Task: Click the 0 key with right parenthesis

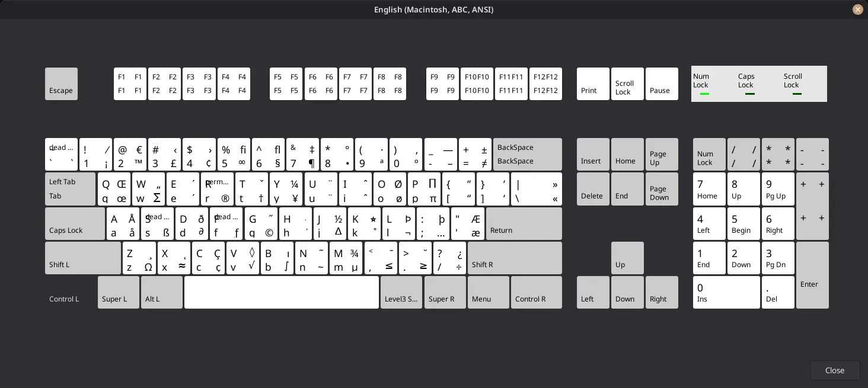Action: pos(406,154)
